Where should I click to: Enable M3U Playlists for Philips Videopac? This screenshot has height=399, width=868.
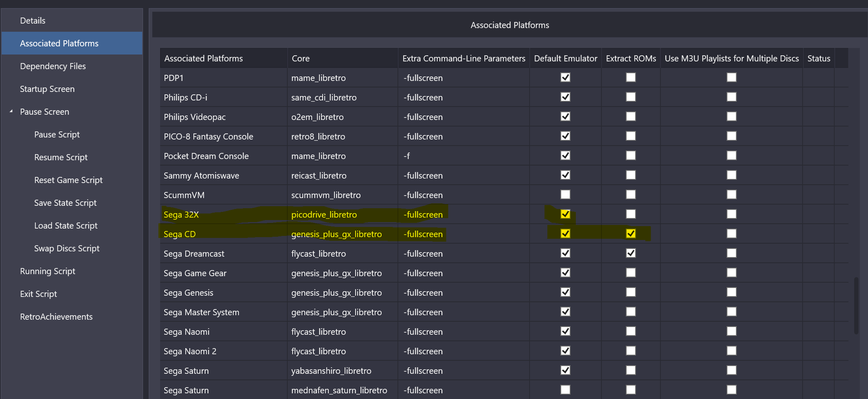731,116
